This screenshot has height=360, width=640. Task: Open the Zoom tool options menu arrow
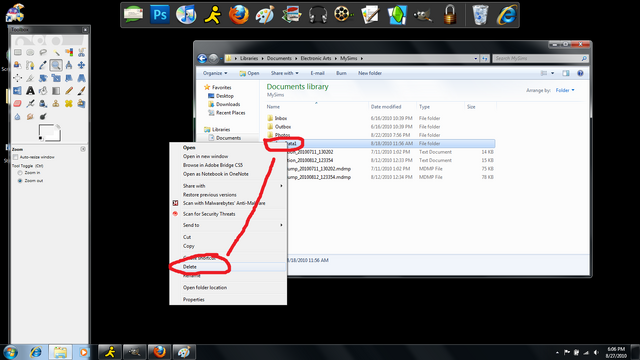[x=83, y=149]
